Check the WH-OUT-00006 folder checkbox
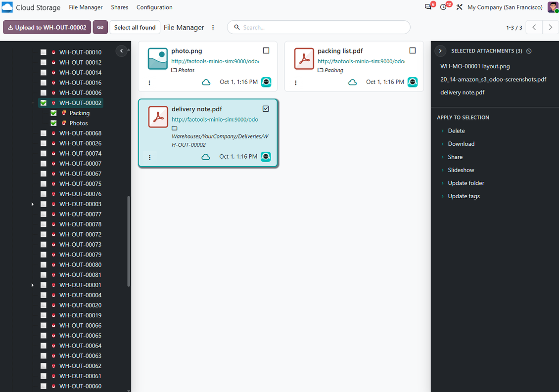This screenshot has height=392, width=559. 44,92
